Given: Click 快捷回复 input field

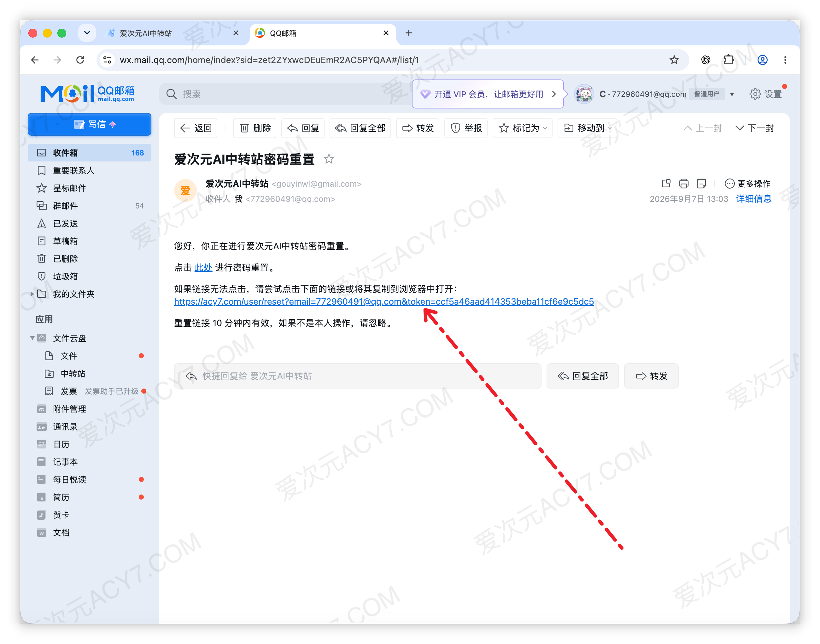Looking at the screenshot, I should coord(357,376).
